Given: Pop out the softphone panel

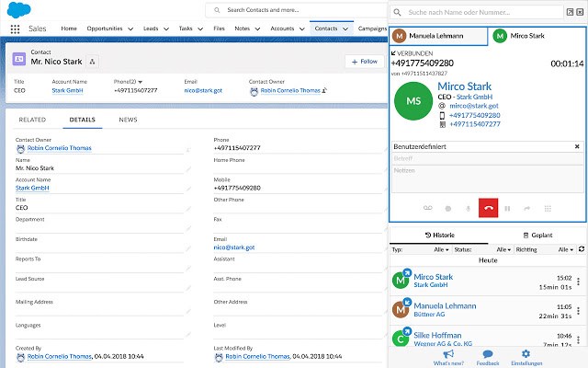Looking at the screenshot, I should [x=570, y=12].
